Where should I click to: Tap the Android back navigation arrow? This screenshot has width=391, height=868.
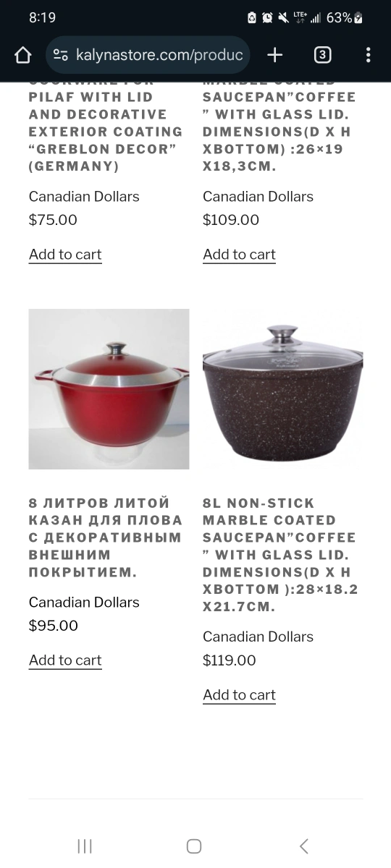(304, 846)
